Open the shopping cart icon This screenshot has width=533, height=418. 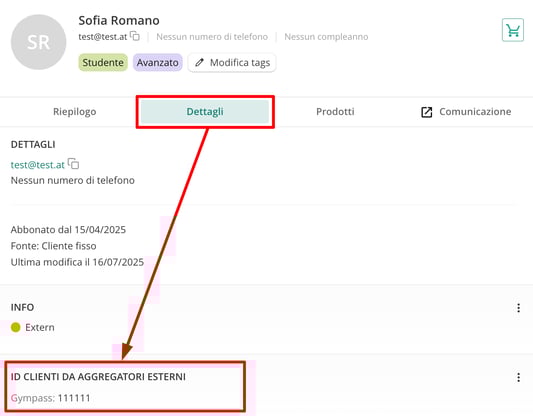click(x=513, y=30)
